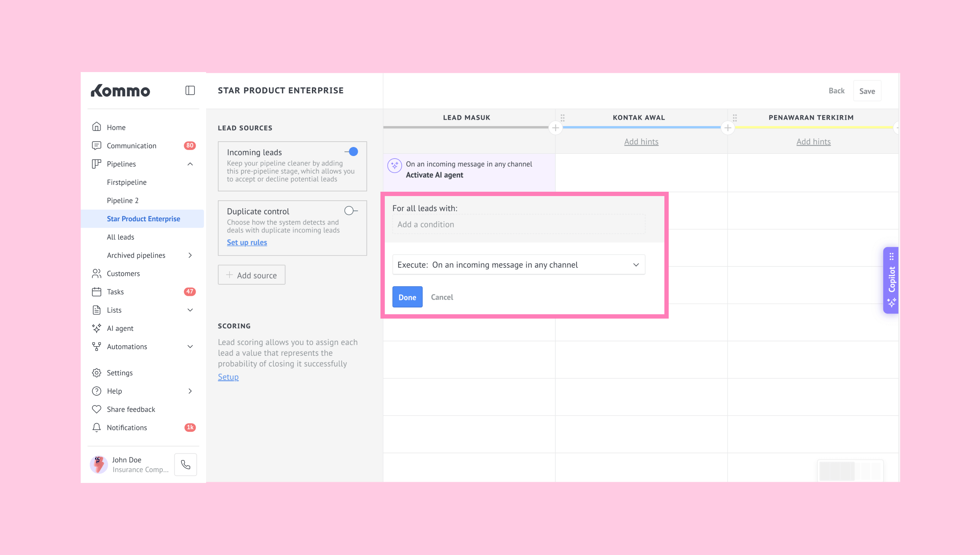The image size is (980, 555).
Task: Open Settings from the sidebar
Action: [x=120, y=372]
